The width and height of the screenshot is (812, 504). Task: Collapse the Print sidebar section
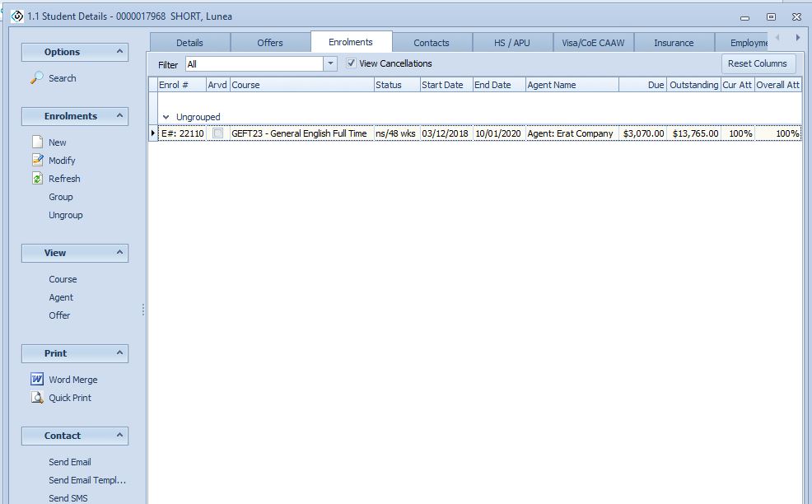coord(119,353)
